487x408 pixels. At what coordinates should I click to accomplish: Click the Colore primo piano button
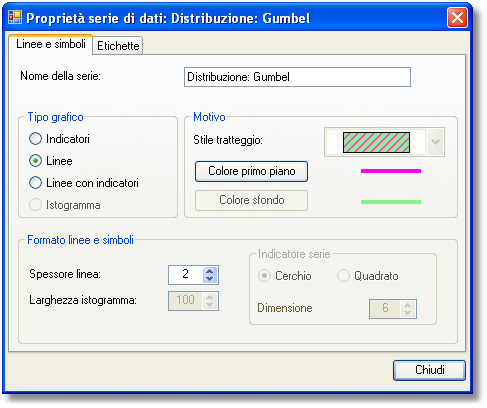pos(251,171)
